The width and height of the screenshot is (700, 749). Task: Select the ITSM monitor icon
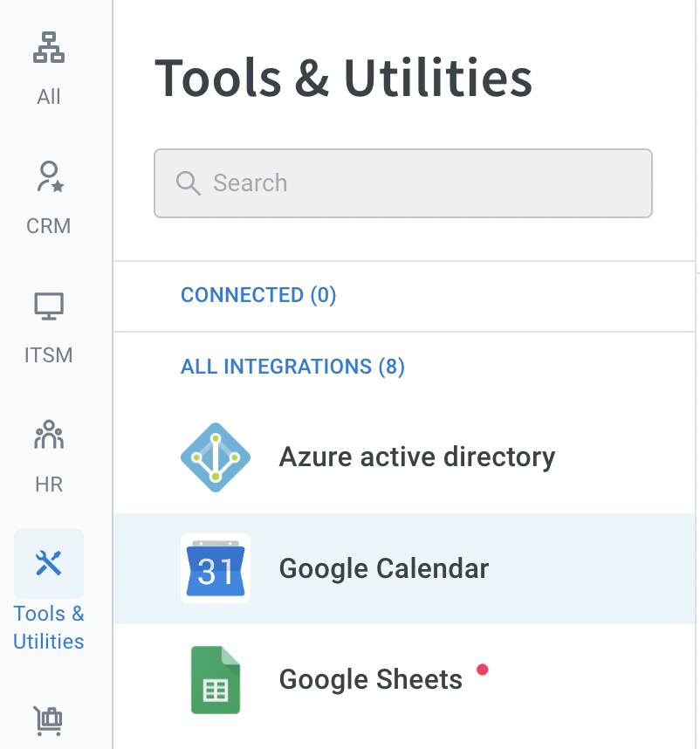click(x=49, y=306)
